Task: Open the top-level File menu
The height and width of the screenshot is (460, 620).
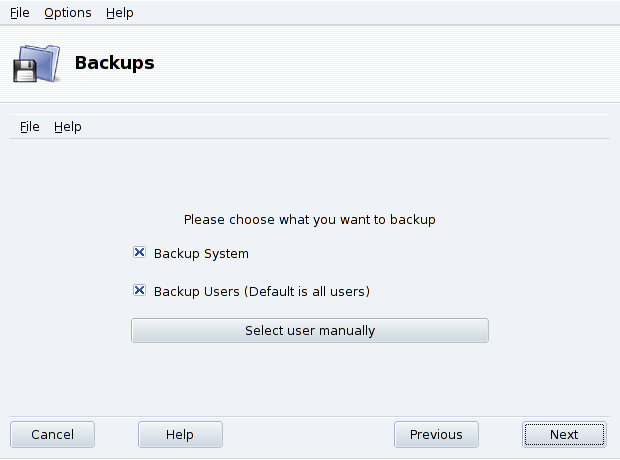Action: 19,13
